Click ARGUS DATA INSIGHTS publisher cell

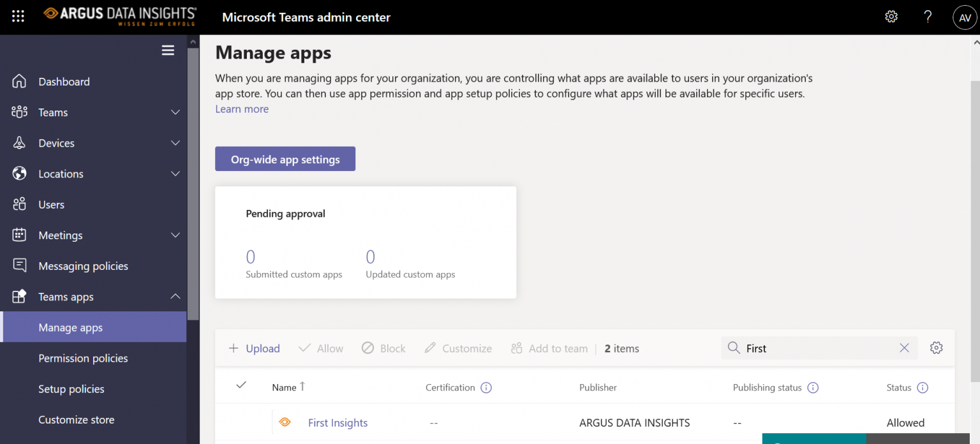[635, 423]
